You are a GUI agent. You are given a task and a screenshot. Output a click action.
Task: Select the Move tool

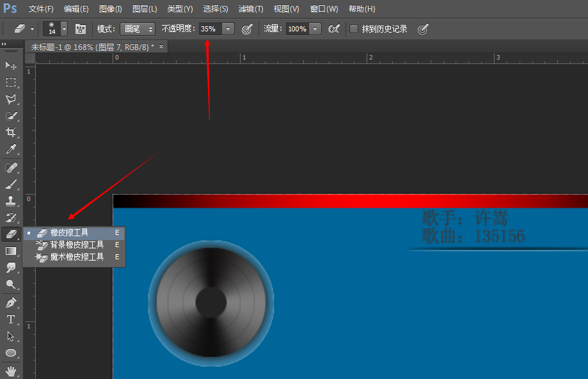pos(11,66)
